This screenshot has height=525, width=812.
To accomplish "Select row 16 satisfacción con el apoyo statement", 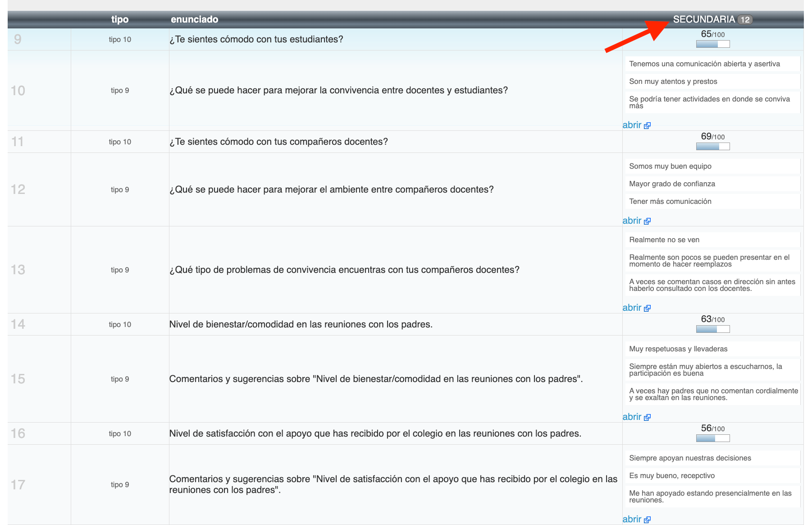I will [375, 433].
